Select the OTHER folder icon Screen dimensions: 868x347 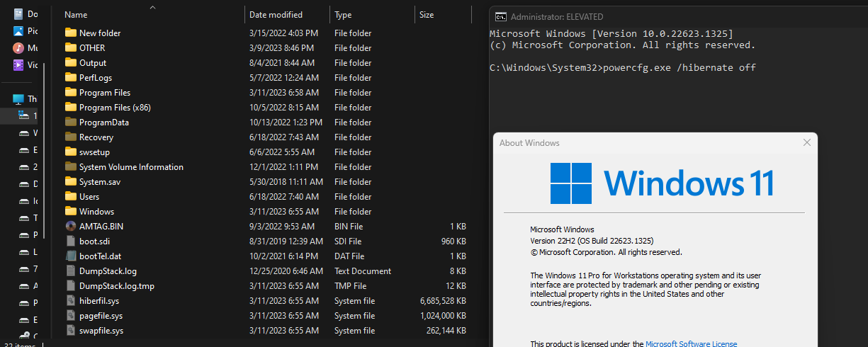tap(70, 47)
